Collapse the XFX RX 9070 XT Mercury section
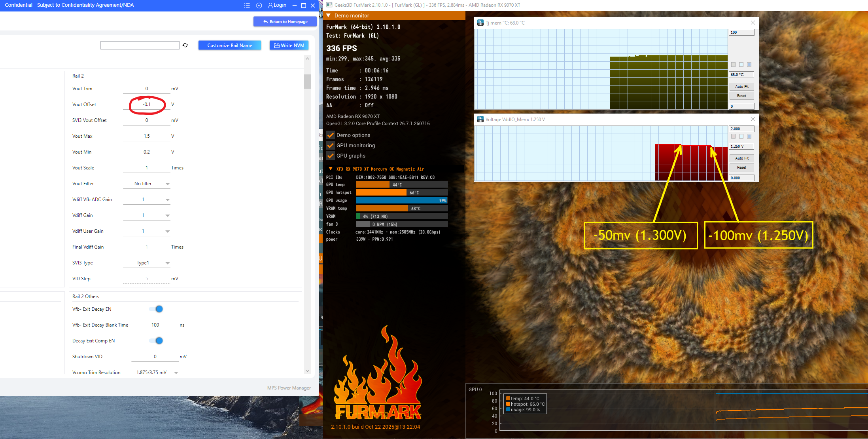The width and height of the screenshot is (868, 439). tap(331, 169)
